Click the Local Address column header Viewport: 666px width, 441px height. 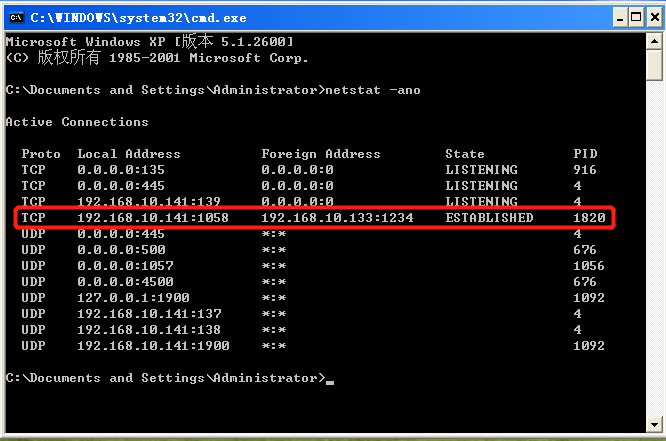(x=129, y=154)
